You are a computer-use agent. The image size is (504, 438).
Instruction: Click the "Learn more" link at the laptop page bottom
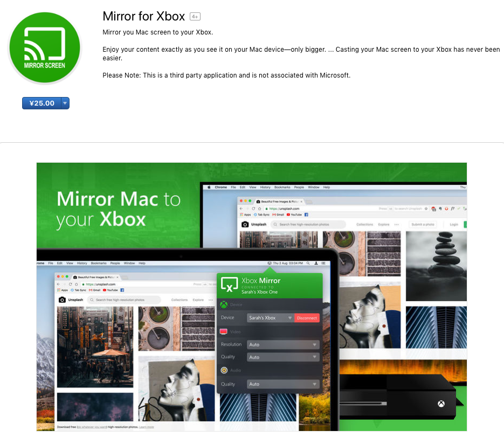click(147, 427)
